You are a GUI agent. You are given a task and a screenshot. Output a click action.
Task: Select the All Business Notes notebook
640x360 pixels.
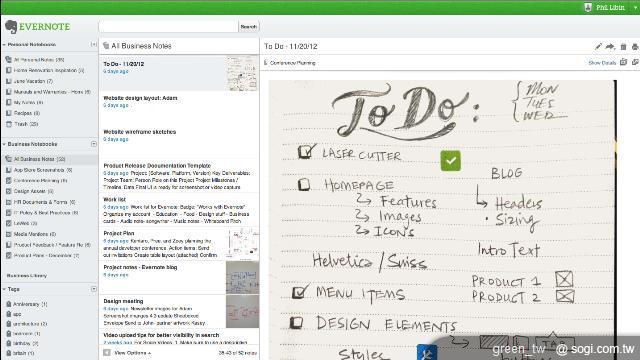point(39,159)
